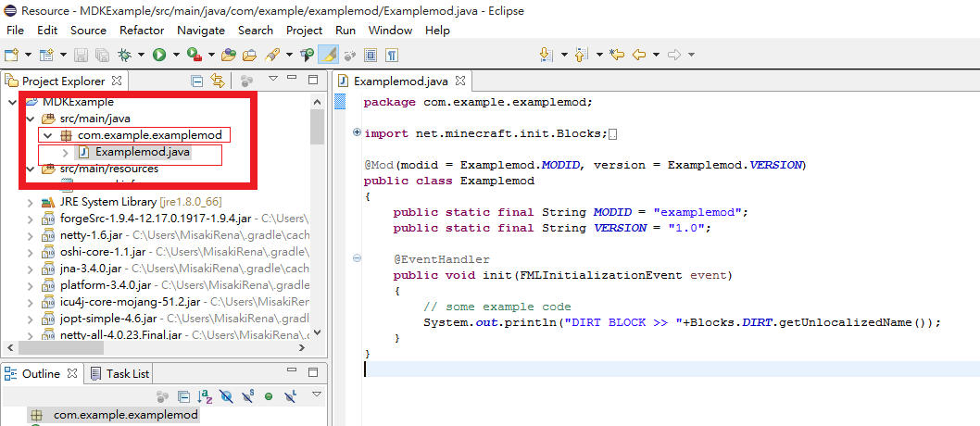Viewport: 980px width, 426px height.
Task: Open the External Tools dropdown arrow
Action: coord(211,55)
